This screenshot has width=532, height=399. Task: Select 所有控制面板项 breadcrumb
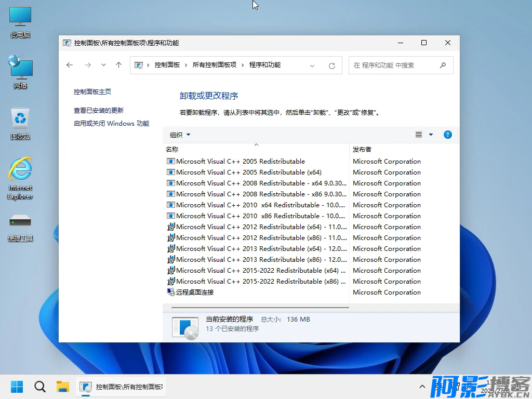pyautogui.click(x=215, y=65)
